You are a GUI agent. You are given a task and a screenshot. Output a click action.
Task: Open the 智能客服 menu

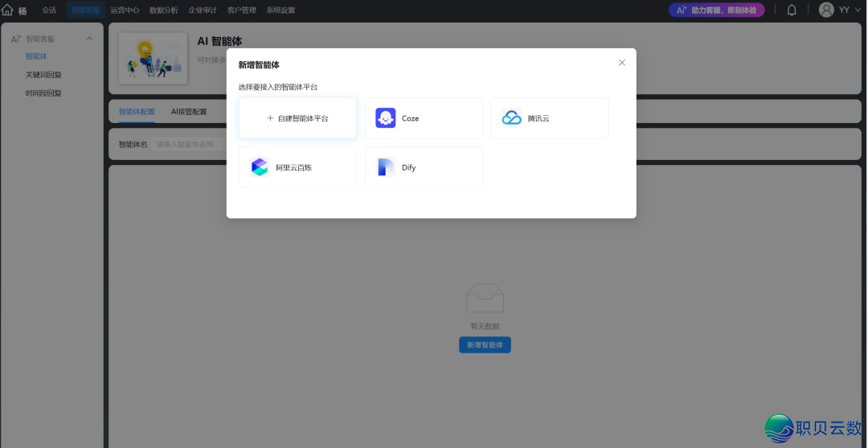(x=86, y=10)
